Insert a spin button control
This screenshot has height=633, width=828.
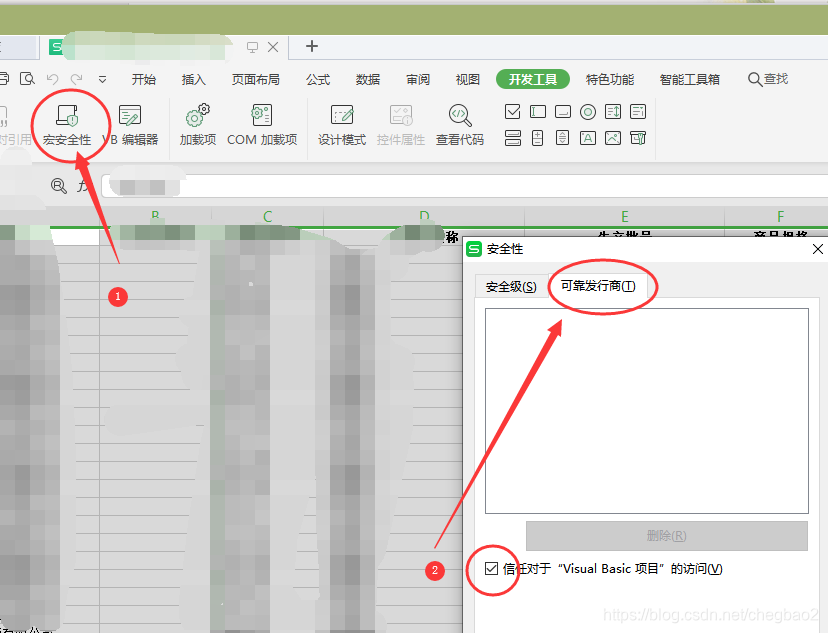(538, 138)
